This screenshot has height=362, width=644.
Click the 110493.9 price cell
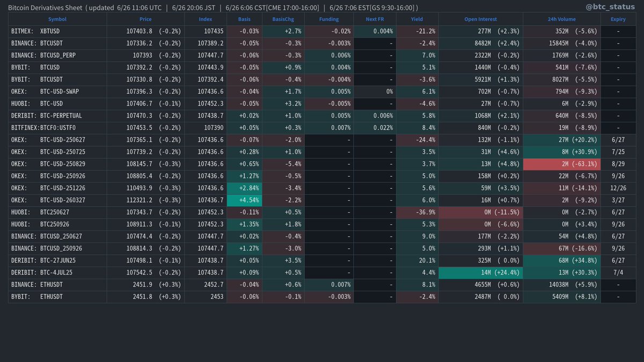point(145,188)
